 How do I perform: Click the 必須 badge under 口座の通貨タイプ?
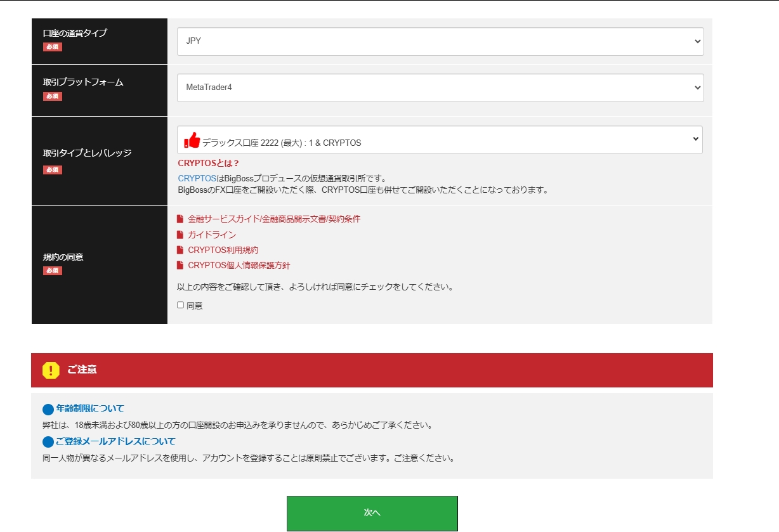[53, 47]
